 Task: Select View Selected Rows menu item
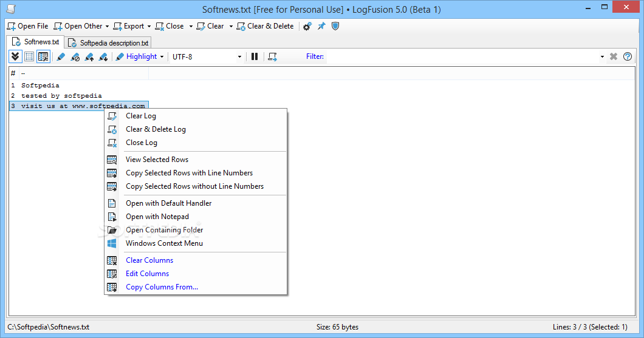click(x=196, y=160)
